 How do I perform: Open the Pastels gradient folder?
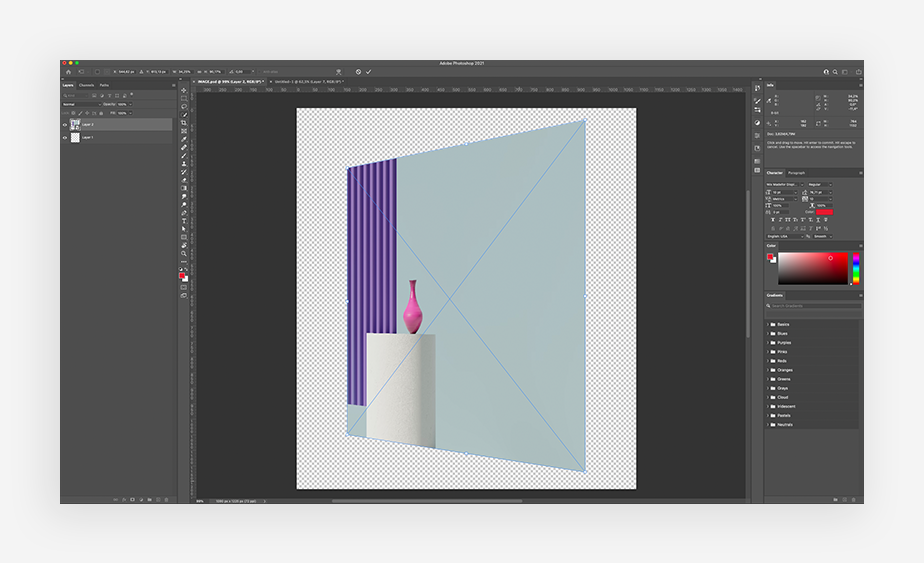point(784,416)
